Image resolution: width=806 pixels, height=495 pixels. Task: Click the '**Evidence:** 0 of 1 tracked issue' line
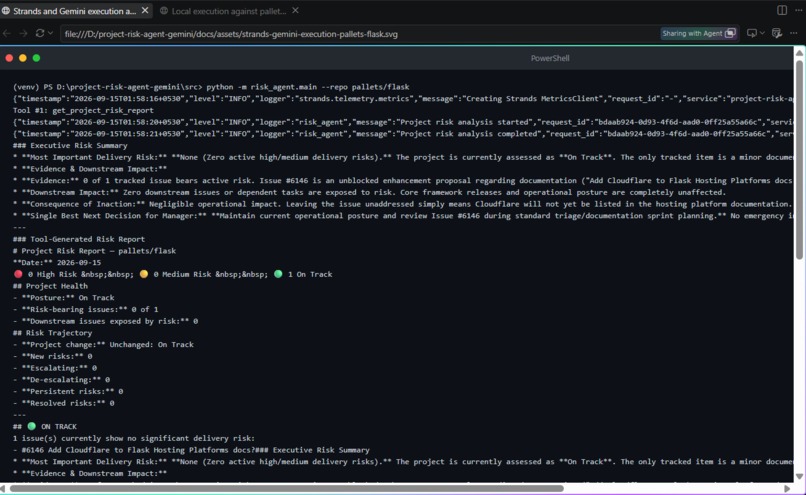click(x=403, y=180)
